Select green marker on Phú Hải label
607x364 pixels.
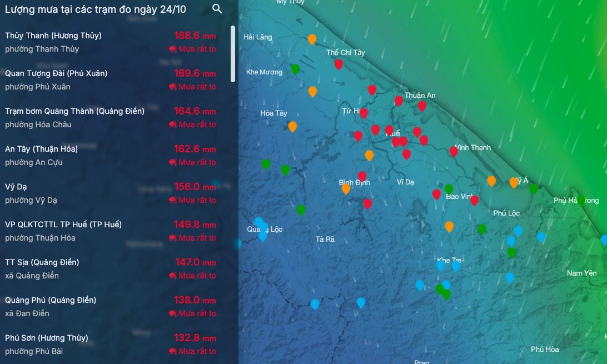[581, 200]
